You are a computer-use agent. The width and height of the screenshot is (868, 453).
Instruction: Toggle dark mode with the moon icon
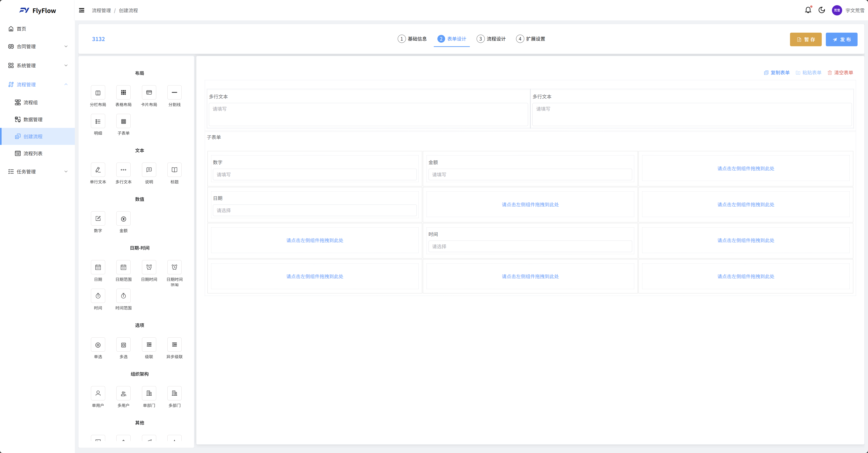pyautogui.click(x=822, y=10)
